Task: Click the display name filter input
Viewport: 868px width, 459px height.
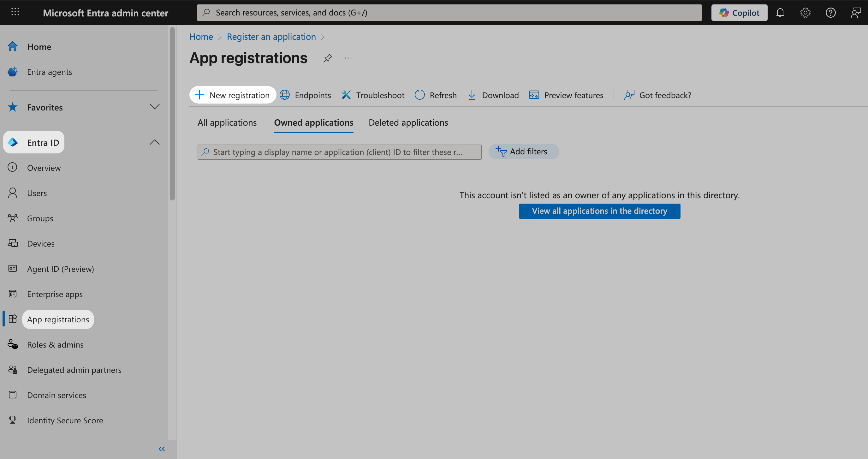Action: [340, 152]
